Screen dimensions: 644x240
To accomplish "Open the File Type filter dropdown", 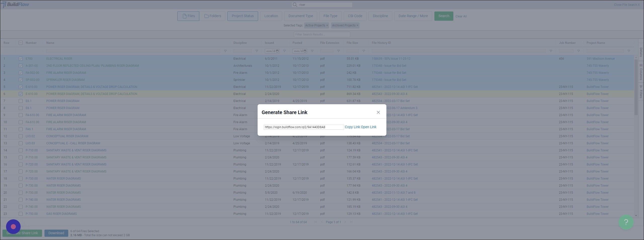I will [330, 16].
